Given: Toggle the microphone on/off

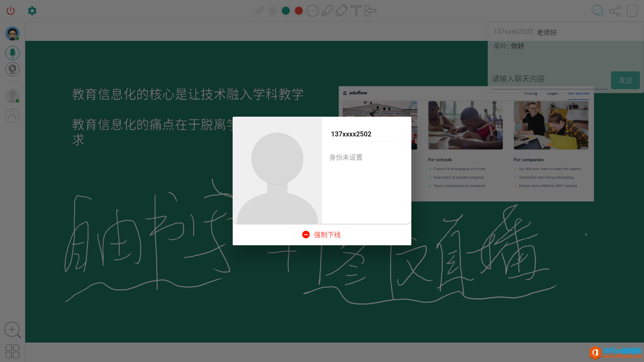Looking at the screenshot, I should tap(12, 53).
